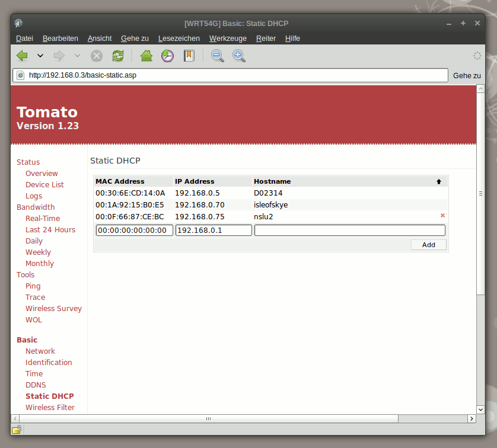Open Last 24 Hours link

[x=50, y=229]
